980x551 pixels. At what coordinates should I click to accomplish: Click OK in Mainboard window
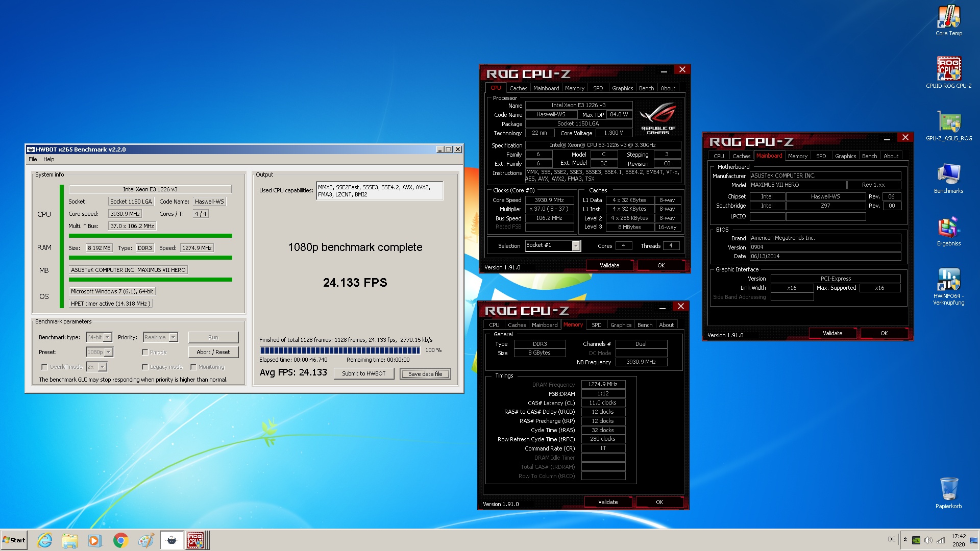point(884,333)
